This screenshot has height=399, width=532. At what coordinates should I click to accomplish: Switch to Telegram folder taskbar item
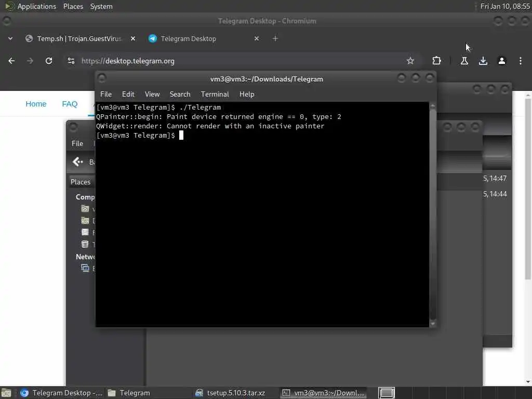[149, 393]
